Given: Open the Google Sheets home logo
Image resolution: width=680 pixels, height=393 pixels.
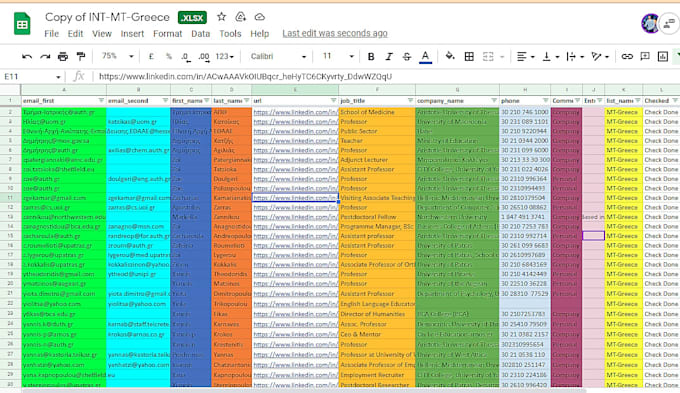Looking at the screenshot, I should coord(22,24).
